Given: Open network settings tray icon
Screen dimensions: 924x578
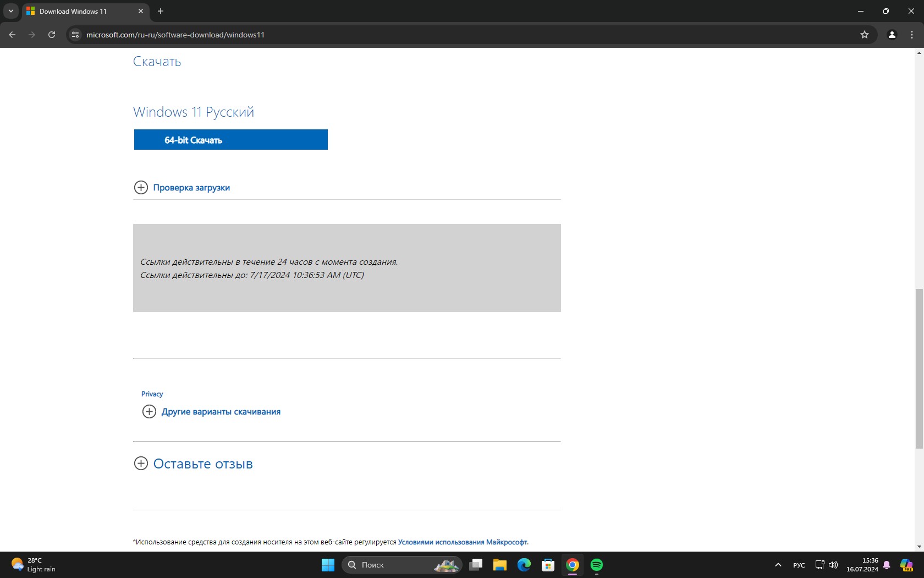Looking at the screenshot, I should click(x=820, y=565).
